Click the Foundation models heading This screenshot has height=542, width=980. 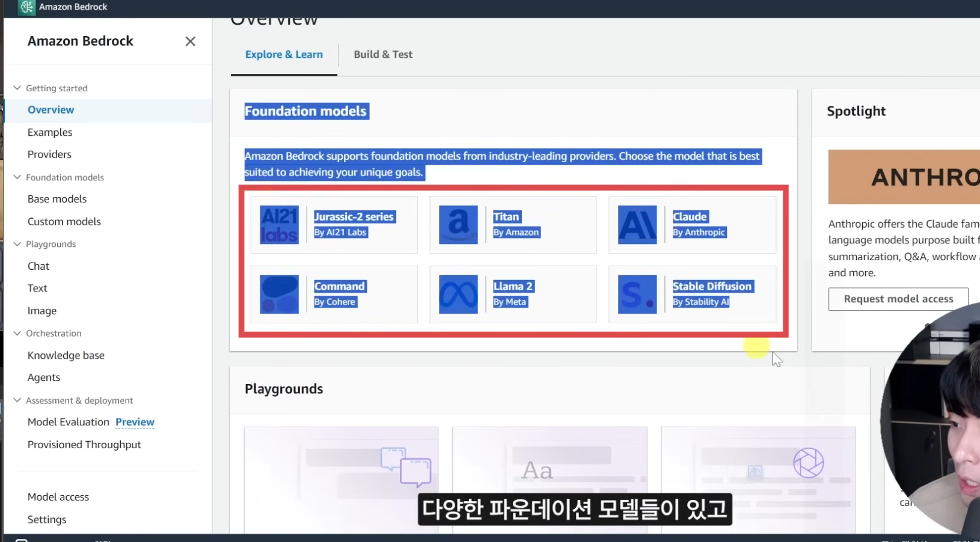coord(305,111)
